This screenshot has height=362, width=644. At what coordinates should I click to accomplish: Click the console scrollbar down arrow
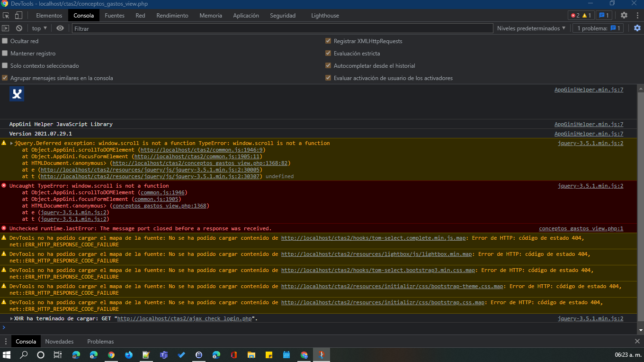click(x=640, y=330)
